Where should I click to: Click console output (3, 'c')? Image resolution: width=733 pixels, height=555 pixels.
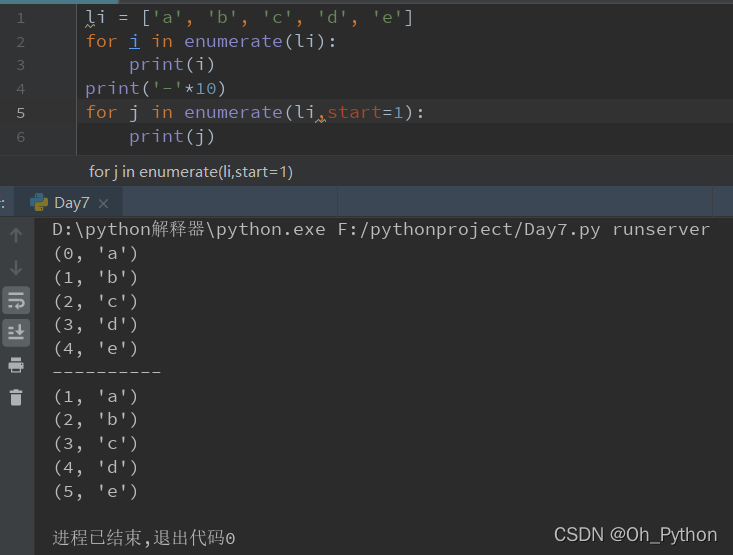click(95, 444)
